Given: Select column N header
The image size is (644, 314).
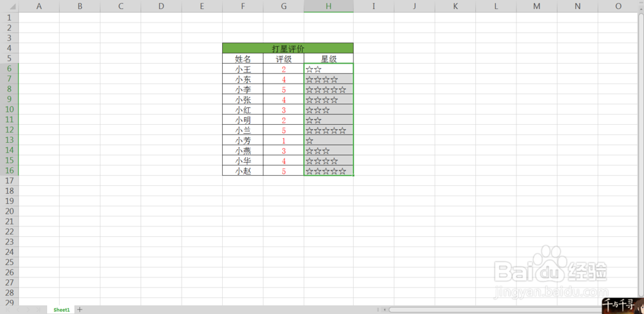Looking at the screenshot, I should point(578,6).
